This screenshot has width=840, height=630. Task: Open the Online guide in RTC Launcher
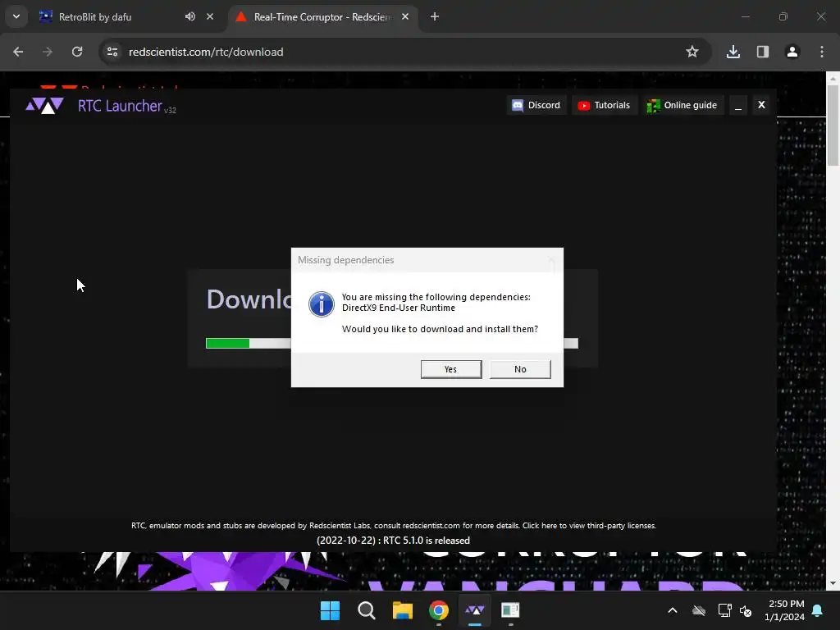(x=682, y=105)
